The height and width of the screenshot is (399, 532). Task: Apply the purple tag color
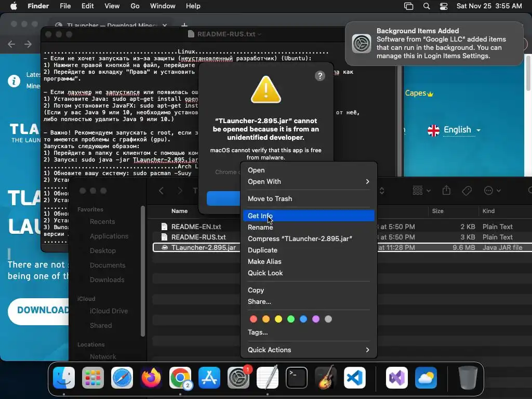tap(316, 319)
